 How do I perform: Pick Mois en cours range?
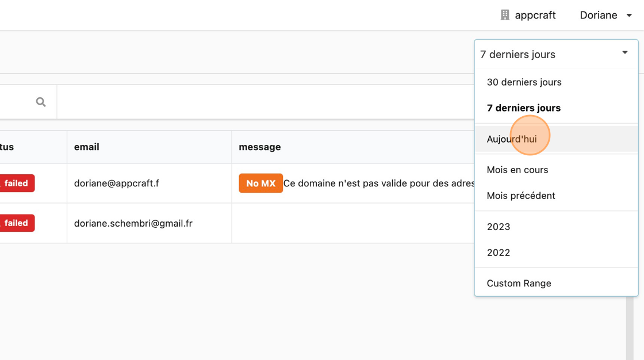(517, 170)
